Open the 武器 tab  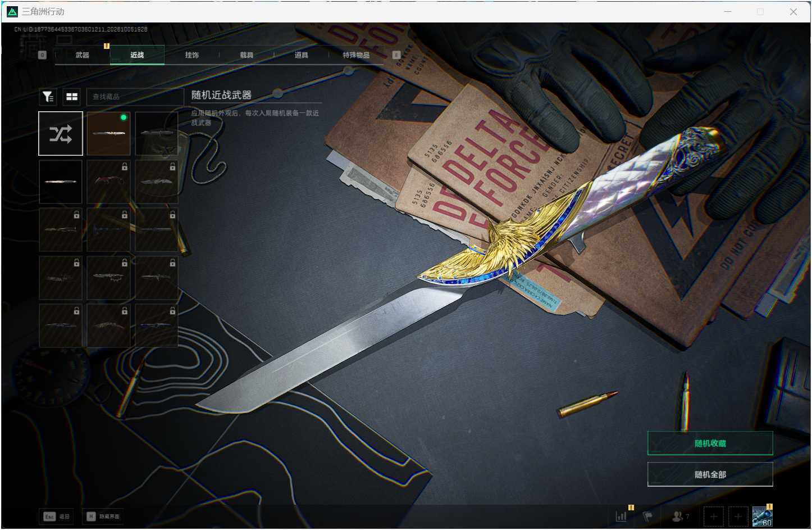coord(83,55)
